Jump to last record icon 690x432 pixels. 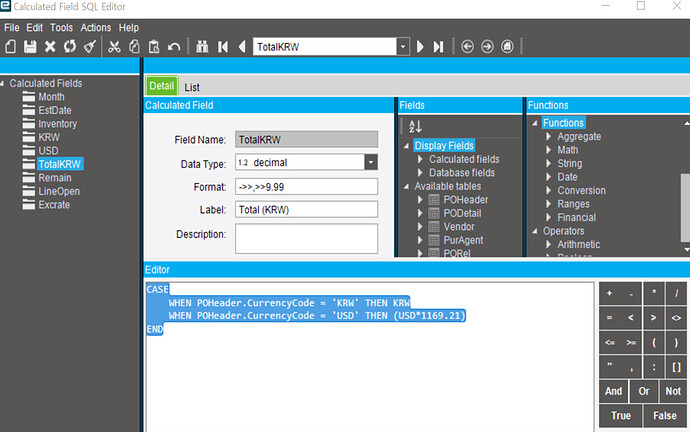[439, 47]
